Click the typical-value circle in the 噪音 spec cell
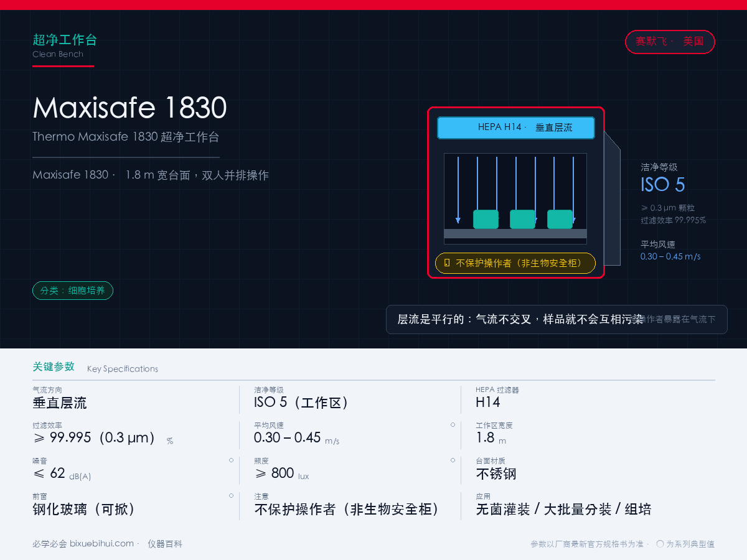 (231, 460)
